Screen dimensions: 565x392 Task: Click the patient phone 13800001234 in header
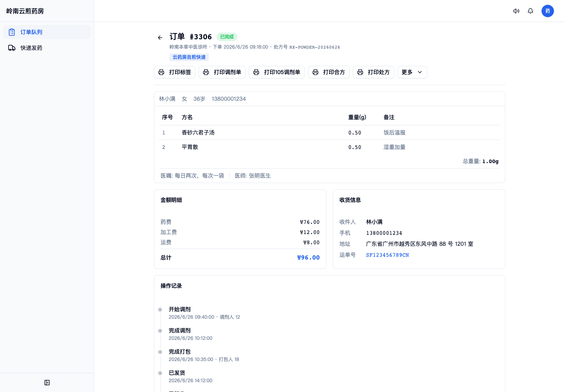(x=229, y=99)
